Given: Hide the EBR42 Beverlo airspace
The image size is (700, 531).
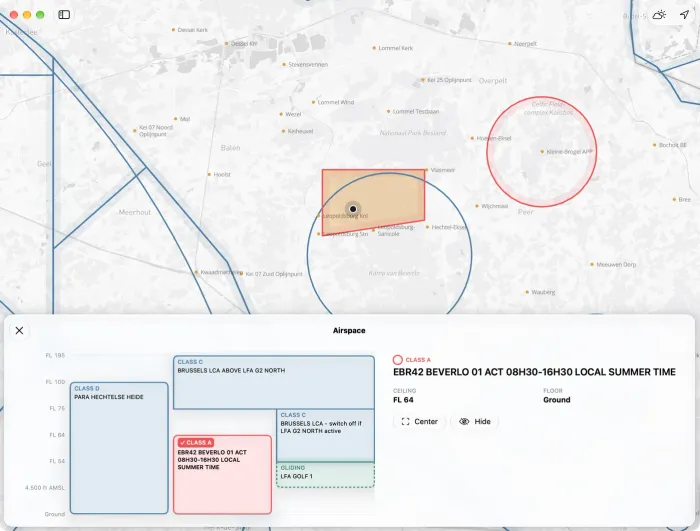Looking at the screenshot, I should tap(475, 422).
